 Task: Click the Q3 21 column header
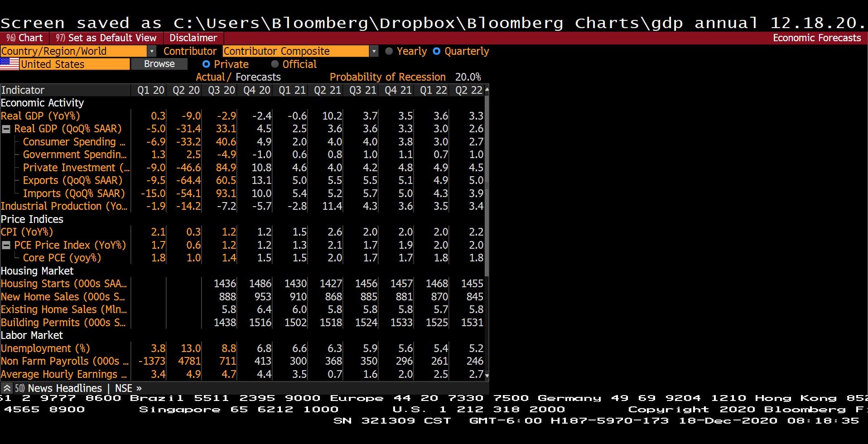click(363, 90)
